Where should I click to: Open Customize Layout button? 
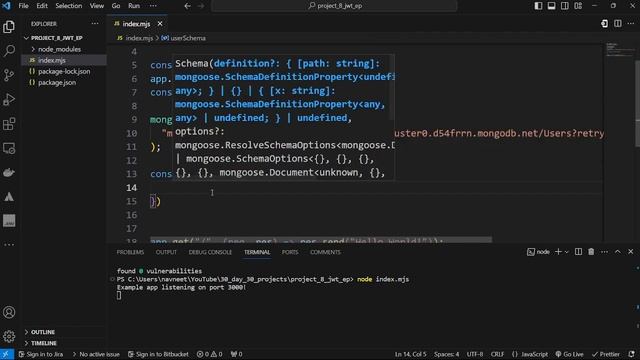pos(578,6)
